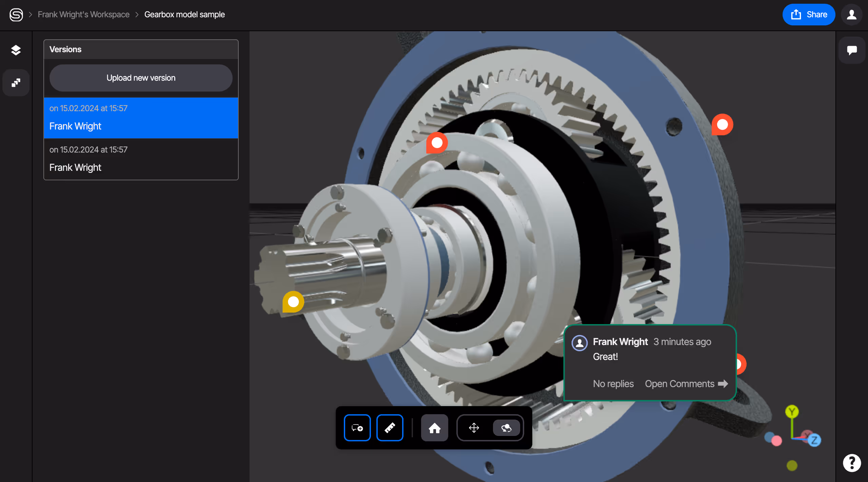This screenshot has height=482, width=868.
Task: Click the Sketchfab-style S logo home icon
Action: coord(16,15)
